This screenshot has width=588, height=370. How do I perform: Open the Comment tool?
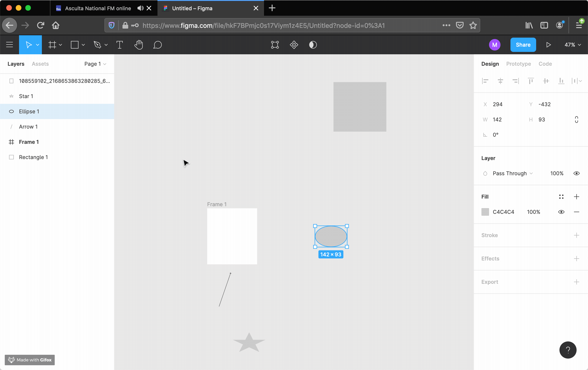157,45
